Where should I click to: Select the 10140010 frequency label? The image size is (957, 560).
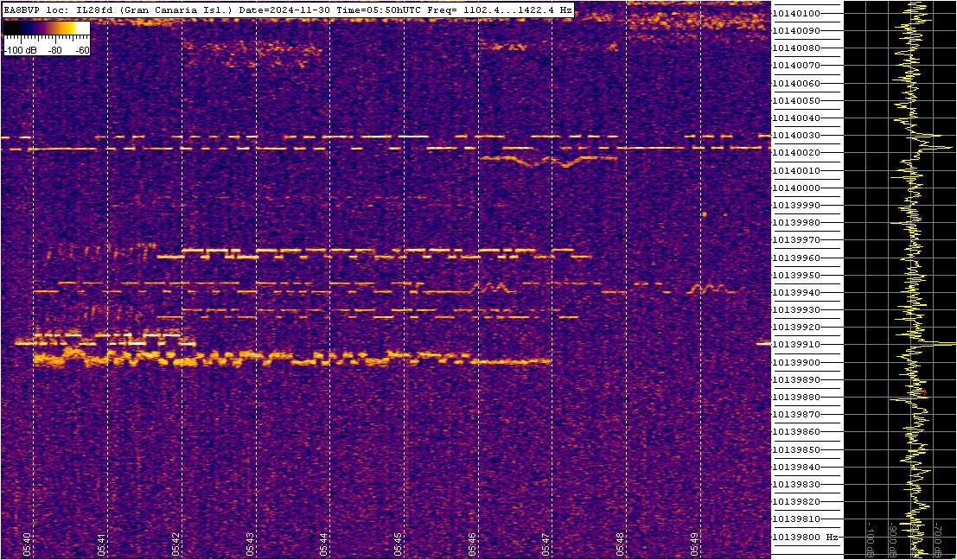coord(796,170)
